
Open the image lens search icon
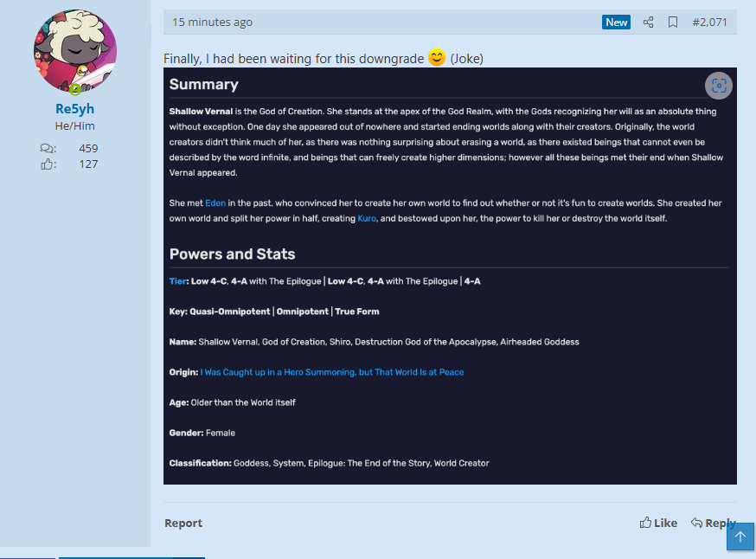click(x=719, y=86)
